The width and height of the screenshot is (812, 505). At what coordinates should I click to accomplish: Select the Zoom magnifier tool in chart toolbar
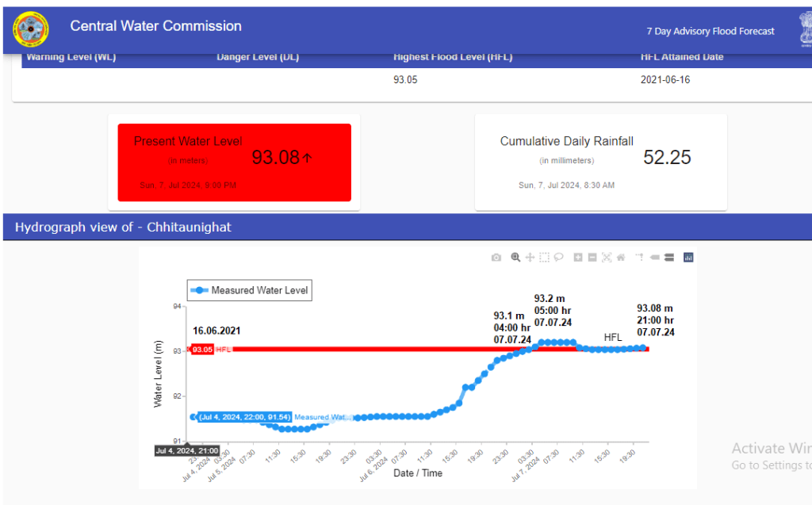pos(515,258)
